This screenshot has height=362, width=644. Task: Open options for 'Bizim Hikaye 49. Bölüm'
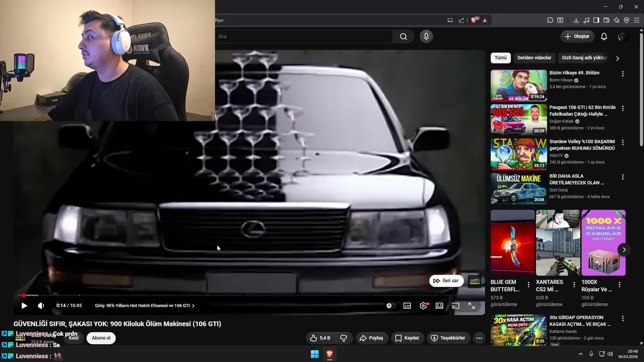623,74
